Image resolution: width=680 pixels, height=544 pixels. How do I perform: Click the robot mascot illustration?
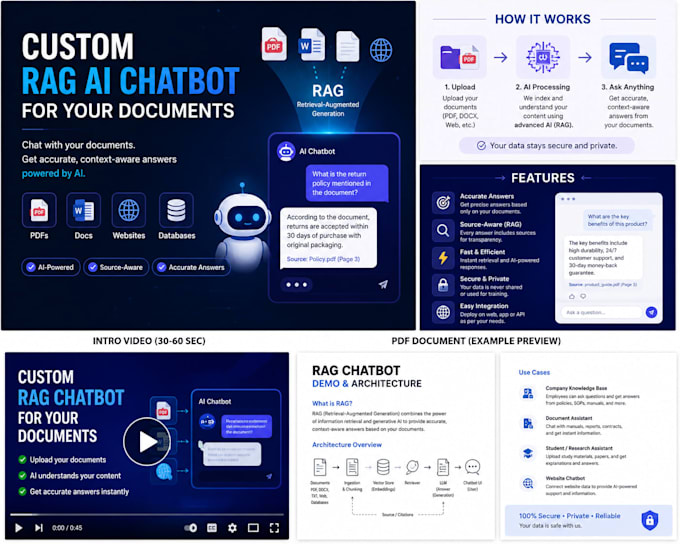243,228
